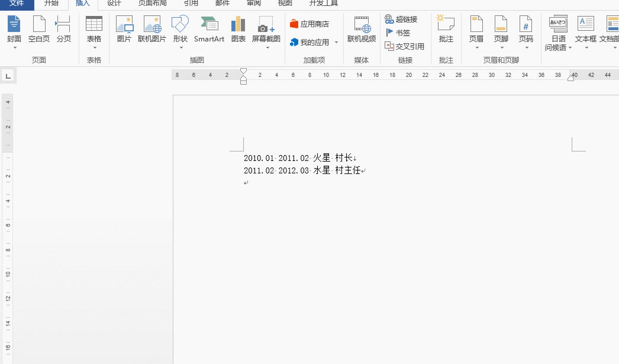Expand the 形状 shapes dropdown
Image resolution: width=619 pixels, height=364 pixels.
click(180, 47)
